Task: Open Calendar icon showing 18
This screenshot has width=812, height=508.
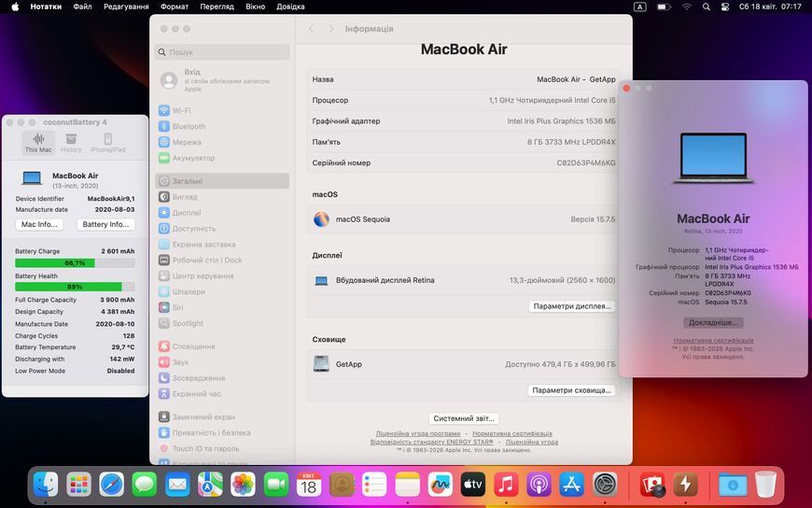Action: coord(309,485)
